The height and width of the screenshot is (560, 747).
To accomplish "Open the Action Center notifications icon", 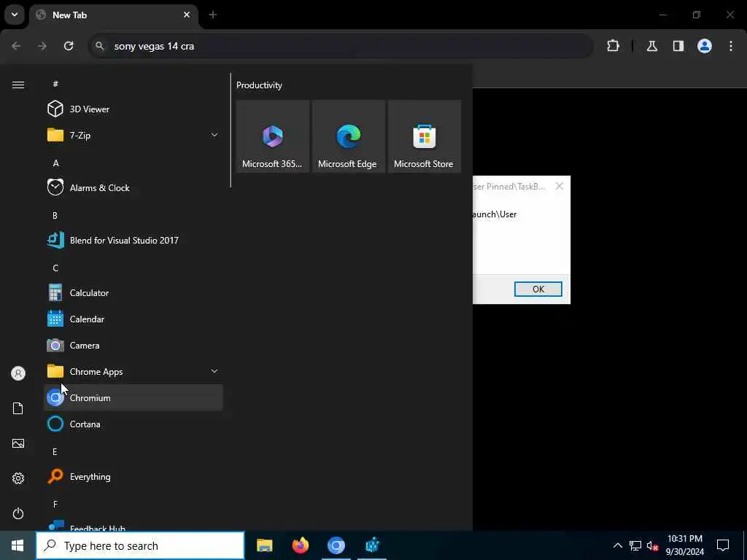I will click(x=723, y=545).
